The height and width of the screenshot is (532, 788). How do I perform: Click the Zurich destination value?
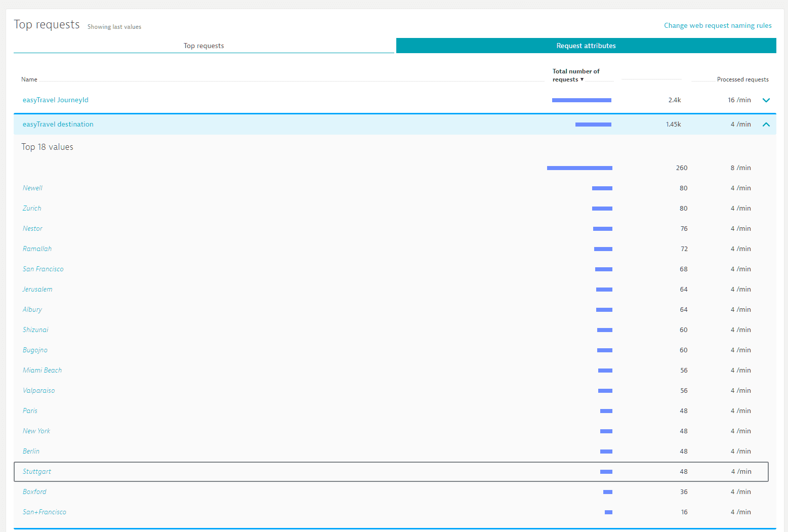[x=32, y=208]
